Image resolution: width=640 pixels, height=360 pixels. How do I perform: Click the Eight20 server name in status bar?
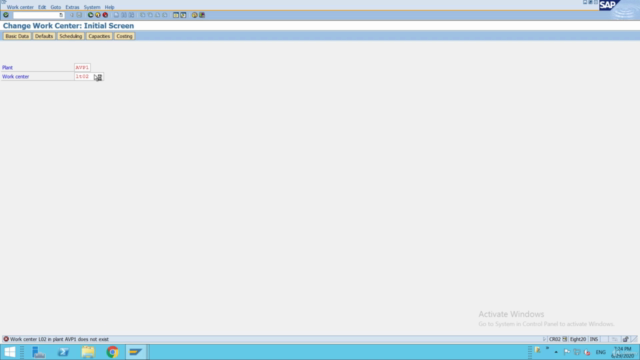click(578, 339)
